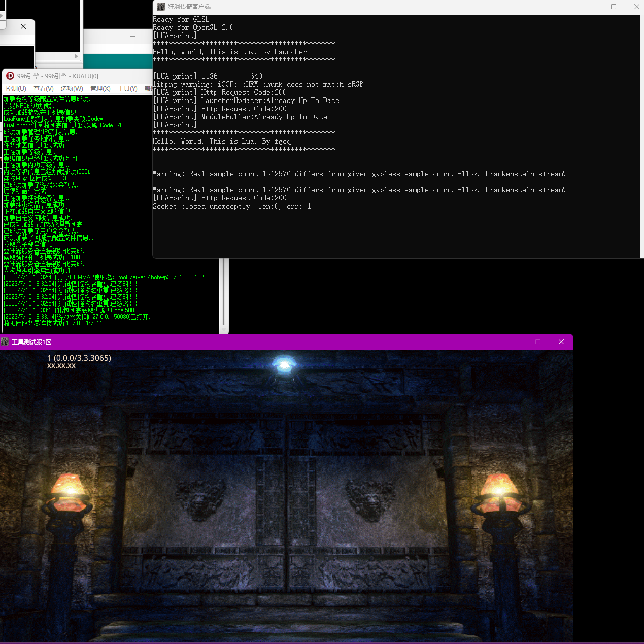Click the 狂飙传奇客户端 console title icon
The image size is (644, 644).
[x=161, y=7]
